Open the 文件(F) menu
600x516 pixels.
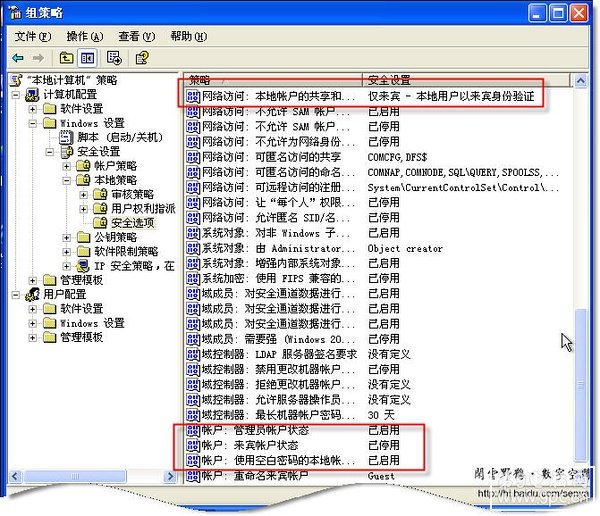pos(33,36)
